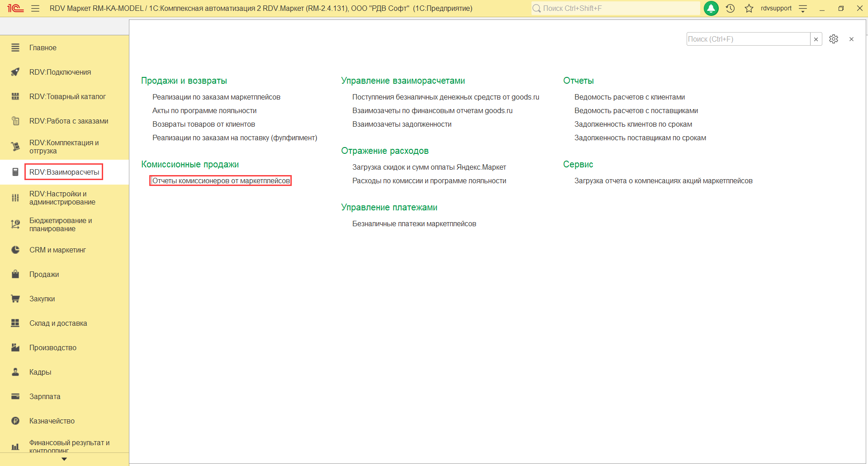This screenshot has width=868, height=466.
Task: Click the RDV:Настройки sliders icon
Action: click(x=15, y=198)
